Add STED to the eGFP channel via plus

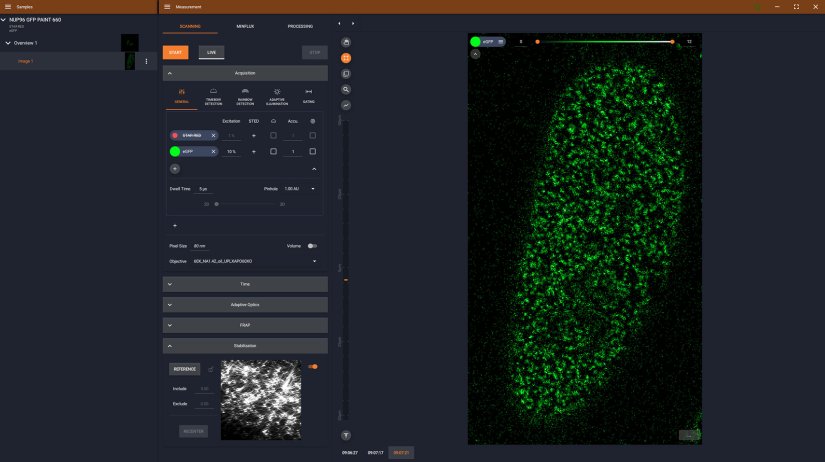[x=254, y=152]
